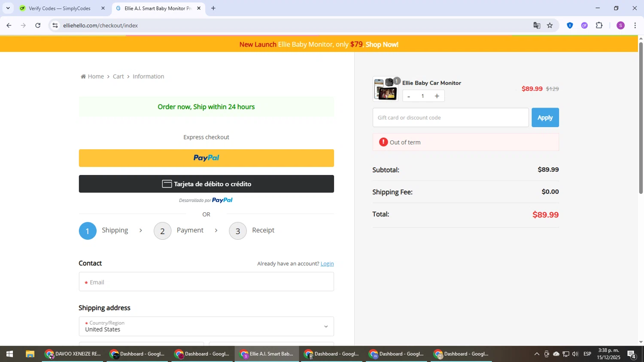The image size is (644, 362).
Task: Click the Out of term error icon
Action: (383, 142)
